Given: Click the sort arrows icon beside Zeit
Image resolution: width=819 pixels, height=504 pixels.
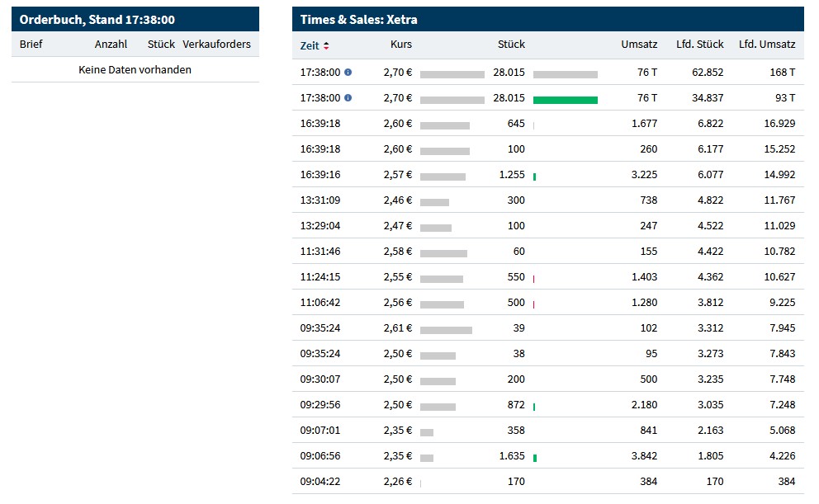Looking at the screenshot, I should [326, 45].
